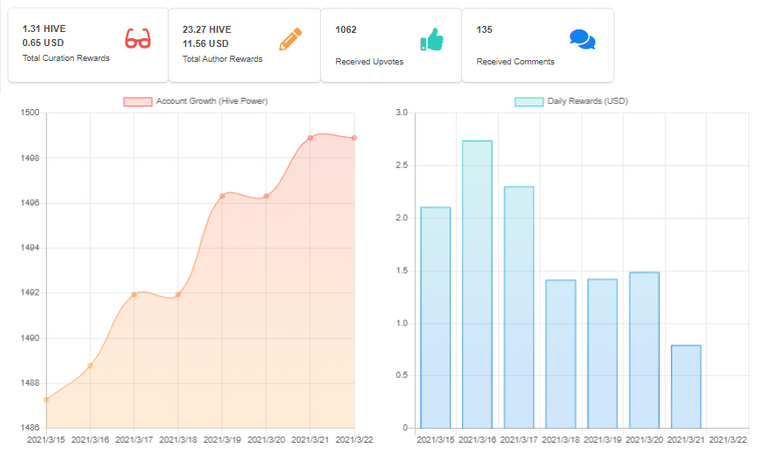The width and height of the screenshot is (768, 463).
Task: Click the 2021/3/18 daily rewards bar
Action: coord(561,354)
